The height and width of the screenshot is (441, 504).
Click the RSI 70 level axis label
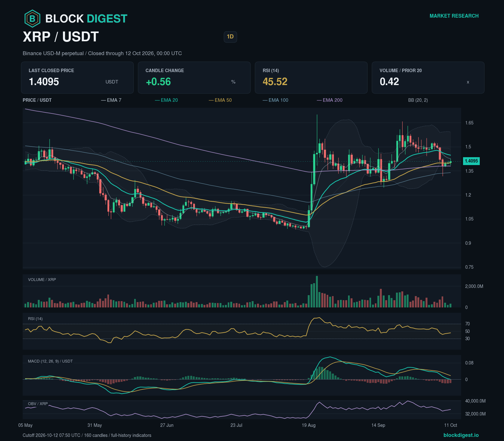click(467, 324)
